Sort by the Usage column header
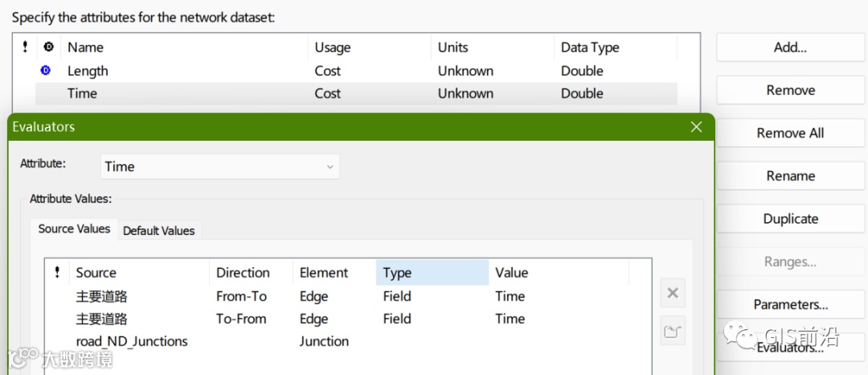 (x=333, y=47)
